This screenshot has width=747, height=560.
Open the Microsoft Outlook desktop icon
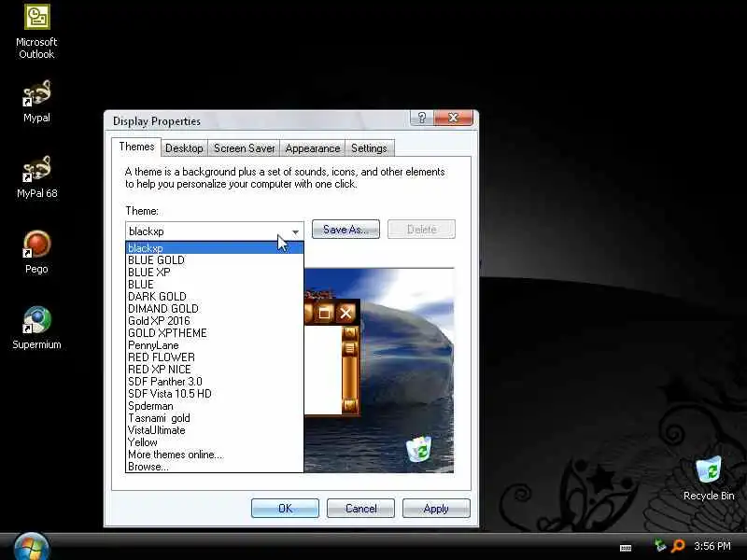36,32
